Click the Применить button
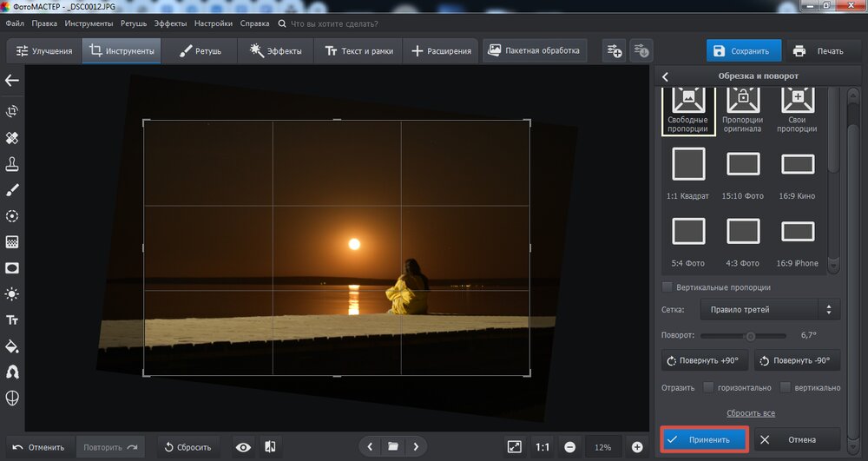Image resolution: width=868 pixels, height=461 pixels. tap(704, 440)
